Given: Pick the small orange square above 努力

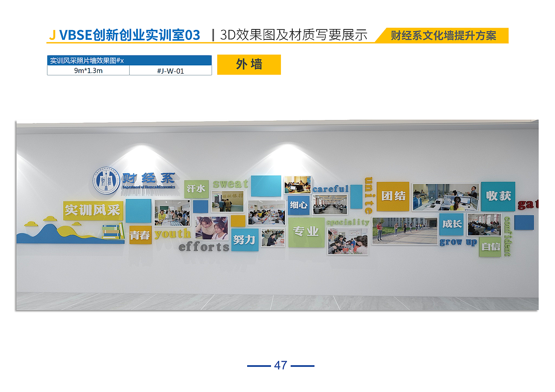Looking at the screenshot, I should coord(238,221).
